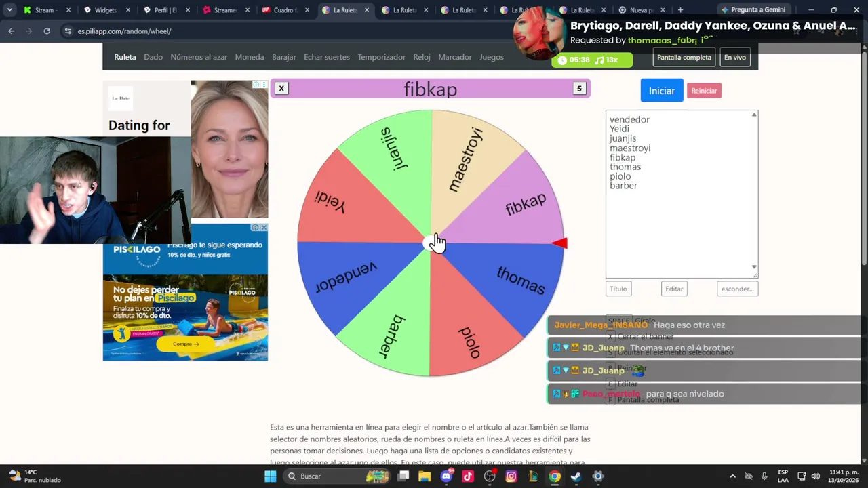This screenshot has height=488, width=868.
Task: Click the browser back arrow
Action: (11, 31)
